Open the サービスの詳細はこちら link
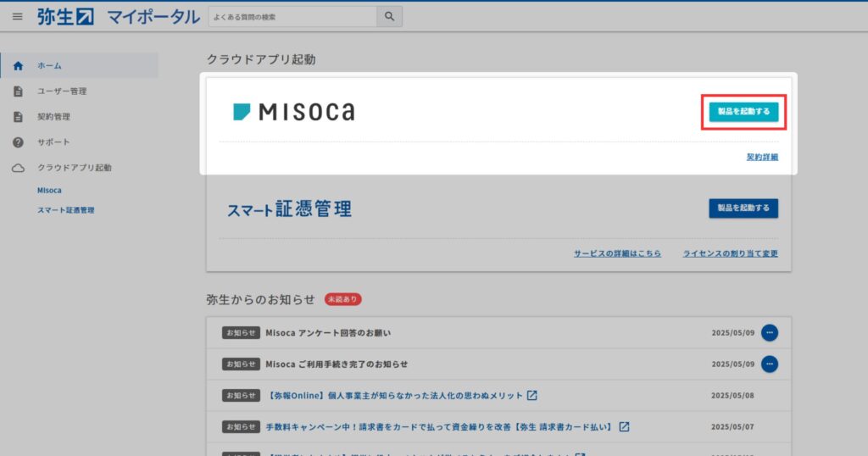Image resolution: width=868 pixels, height=456 pixels. point(617,253)
